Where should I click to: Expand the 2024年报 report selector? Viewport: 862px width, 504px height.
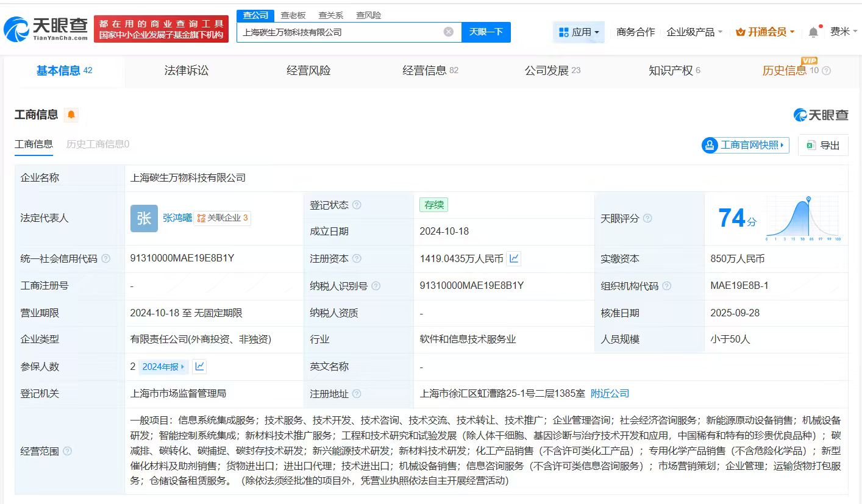(x=163, y=367)
